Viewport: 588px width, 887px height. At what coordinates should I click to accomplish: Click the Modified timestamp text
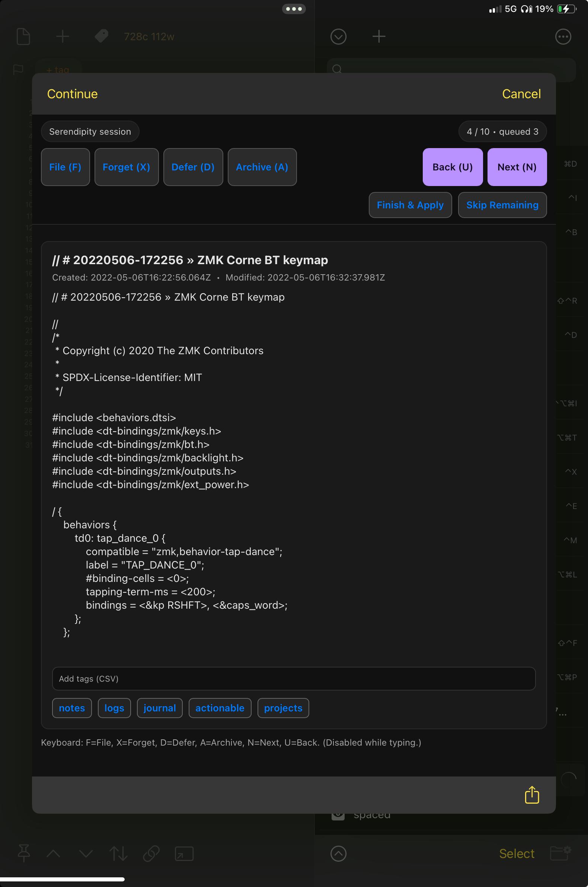click(x=305, y=278)
